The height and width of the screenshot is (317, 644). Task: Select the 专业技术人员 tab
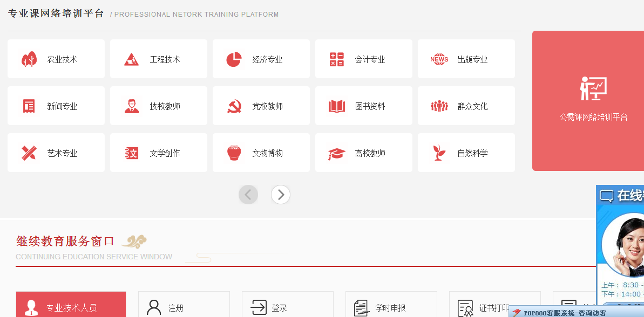(x=71, y=307)
